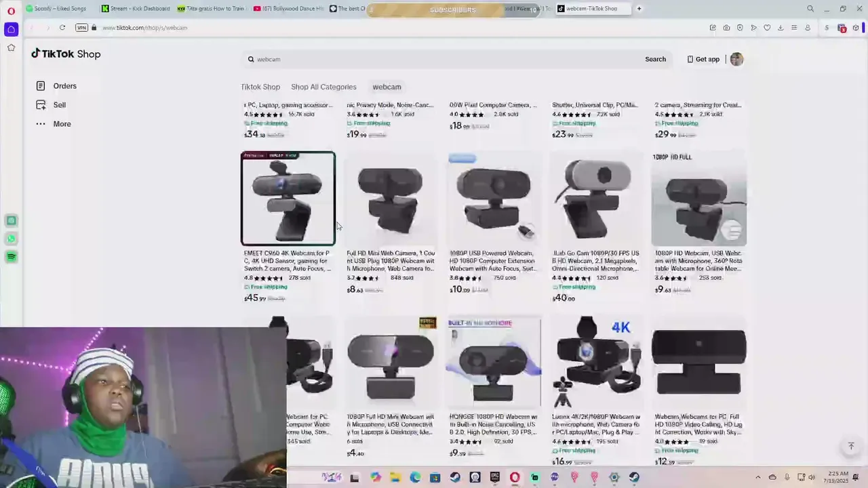The height and width of the screenshot is (488, 868).
Task: Click the Get app button
Action: (703, 59)
